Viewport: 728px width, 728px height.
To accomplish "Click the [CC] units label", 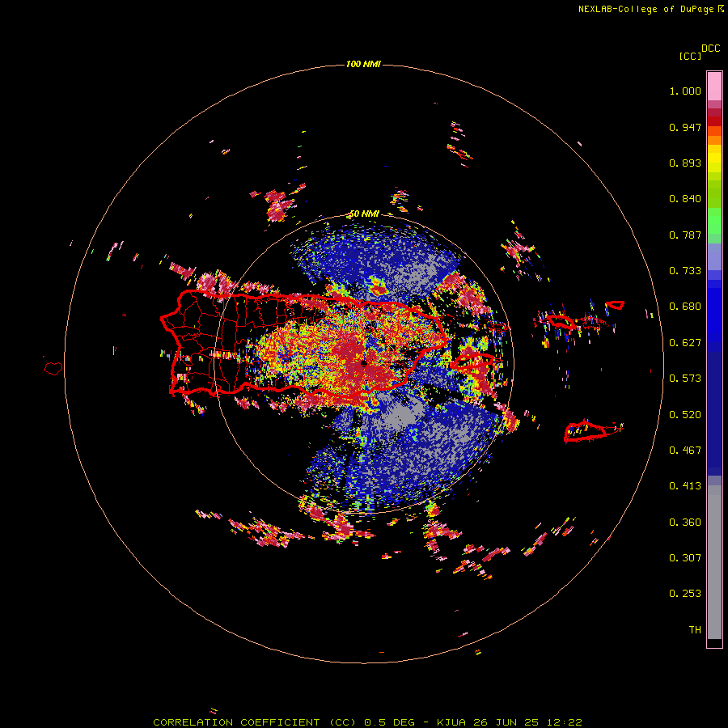I will [x=690, y=56].
